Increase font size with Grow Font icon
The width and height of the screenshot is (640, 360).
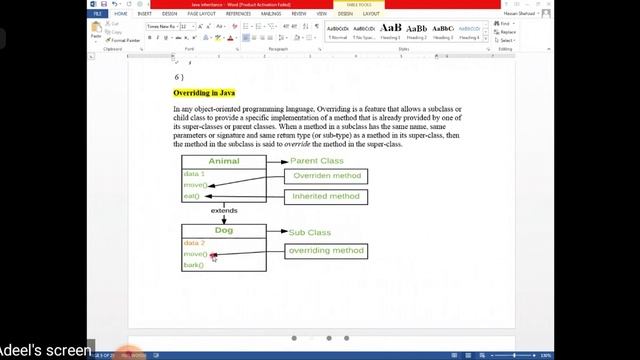pyautogui.click(x=200, y=27)
